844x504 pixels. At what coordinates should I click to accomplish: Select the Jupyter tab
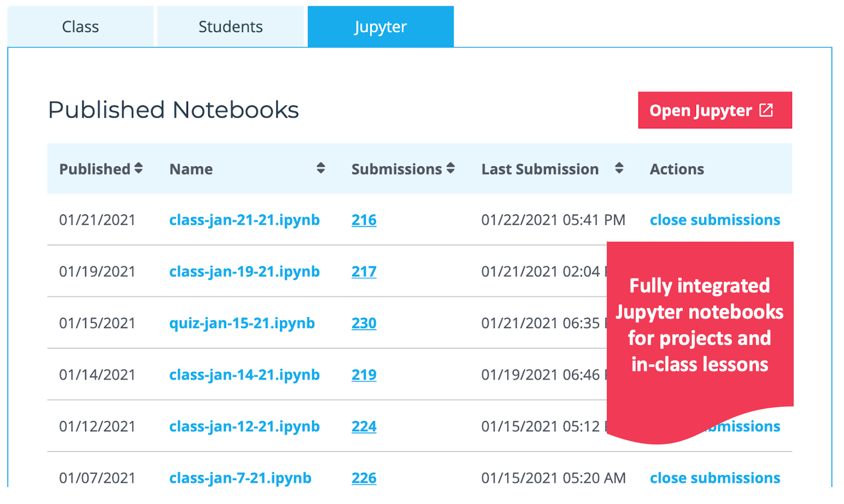(x=380, y=27)
